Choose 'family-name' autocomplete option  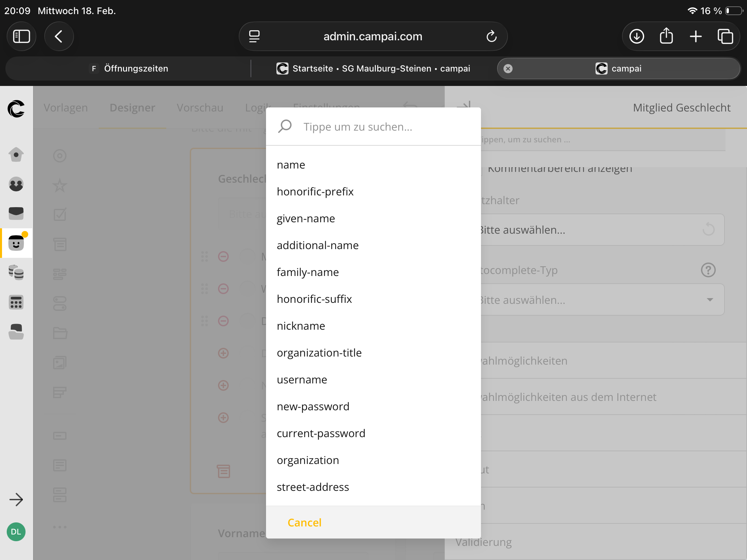pyautogui.click(x=307, y=272)
